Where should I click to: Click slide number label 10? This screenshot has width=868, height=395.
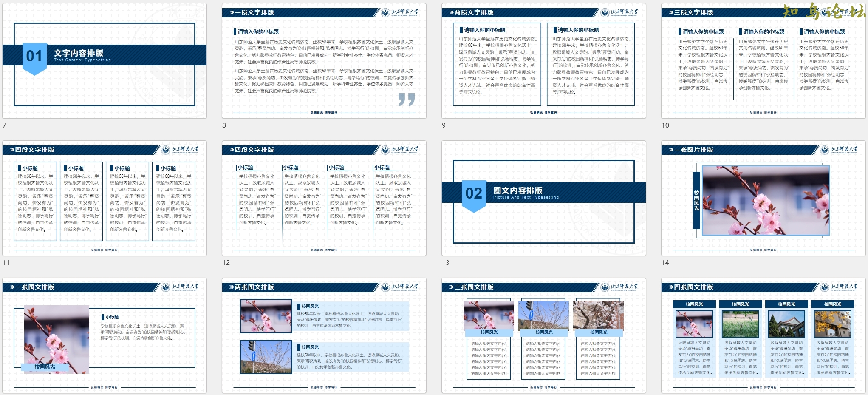coord(665,125)
